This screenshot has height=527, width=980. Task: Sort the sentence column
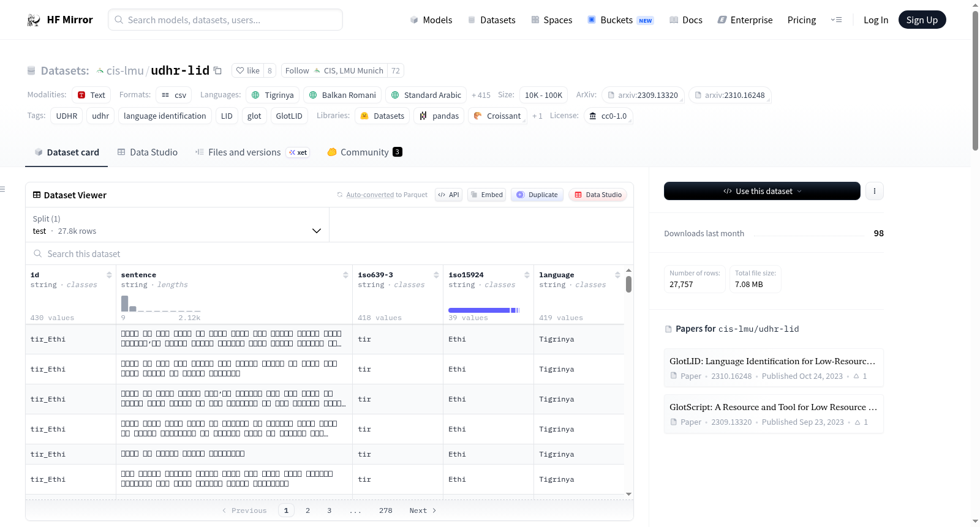345,275
